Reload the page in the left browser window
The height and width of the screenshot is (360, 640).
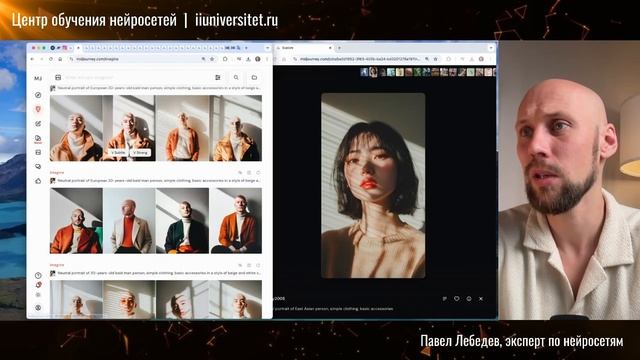[x=51, y=59]
